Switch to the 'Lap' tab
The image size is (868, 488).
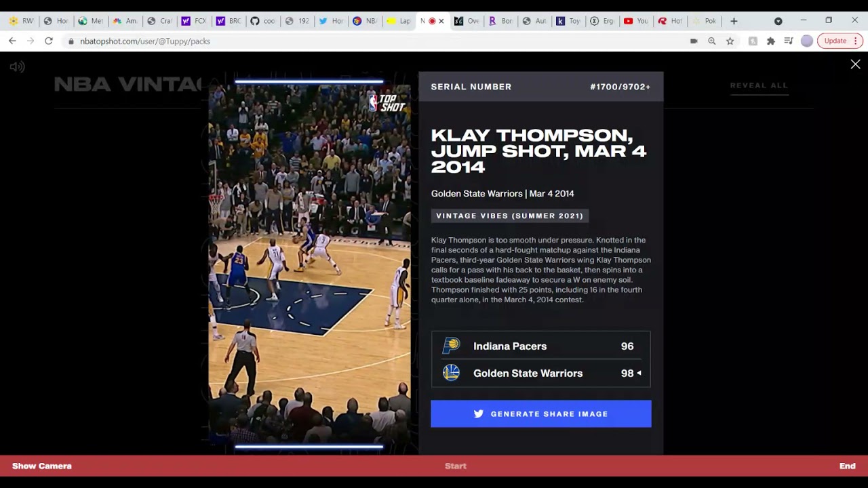click(399, 21)
